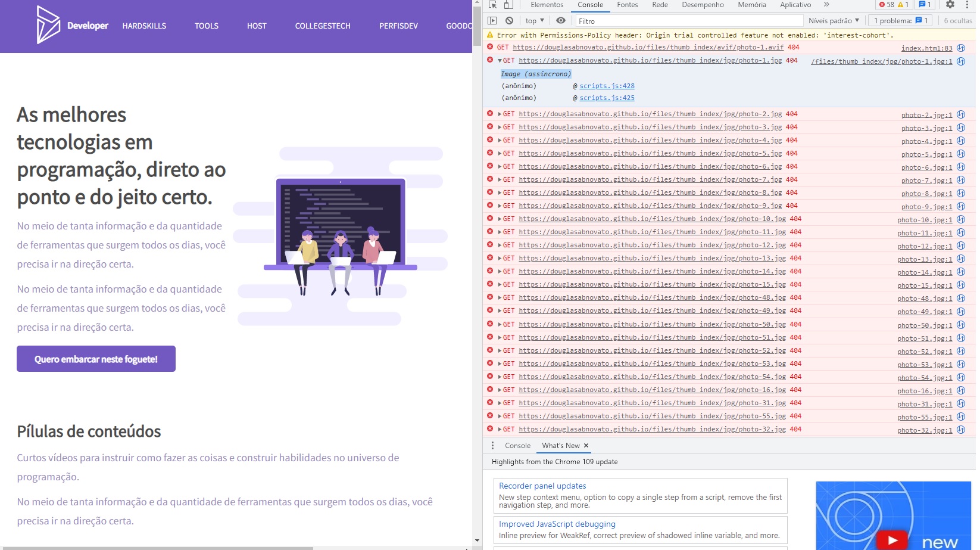Viewport: 980px width, 550px height.
Task: Click the round icon beside photo-3.jpg:1 source
Action: pyautogui.click(x=961, y=128)
